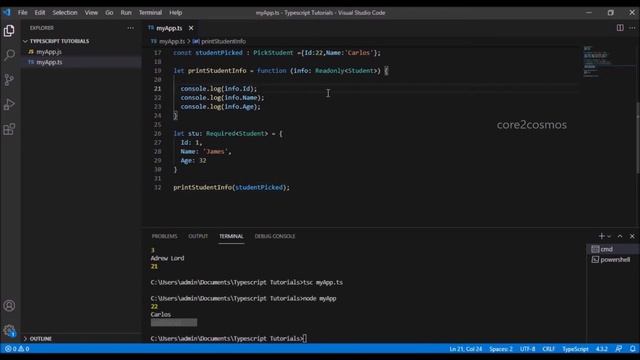Collapse the TYPESCRIPT TUTORIALS folder section
640x360 pixels.
(x=59, y=41)
